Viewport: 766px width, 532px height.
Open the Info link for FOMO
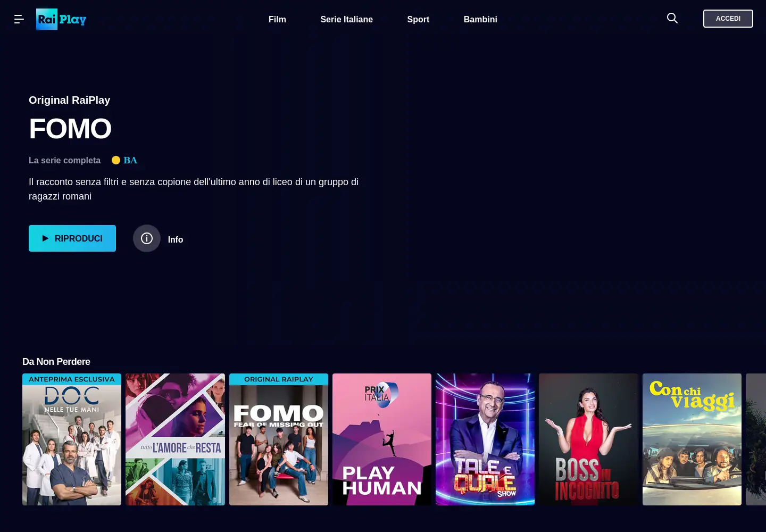(176, 239)
